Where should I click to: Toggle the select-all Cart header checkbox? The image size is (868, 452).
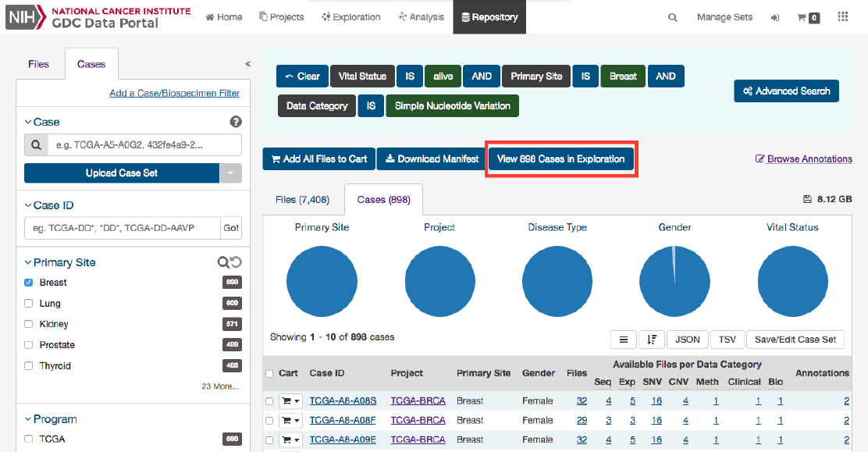pos(269,374)
